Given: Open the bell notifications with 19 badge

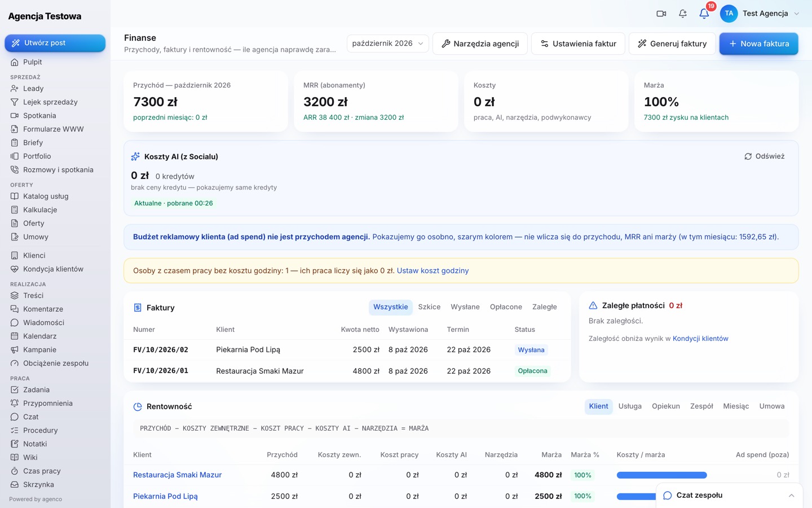Looking at the screenshot, I should (x=704, y=14).
